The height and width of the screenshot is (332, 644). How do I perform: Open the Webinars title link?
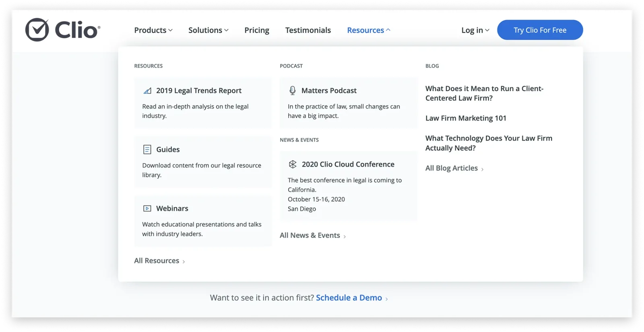tap(172, 208)
